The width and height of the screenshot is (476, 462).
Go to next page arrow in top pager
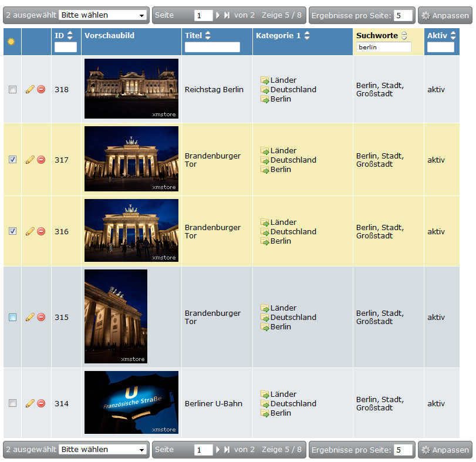pos(218,15)
